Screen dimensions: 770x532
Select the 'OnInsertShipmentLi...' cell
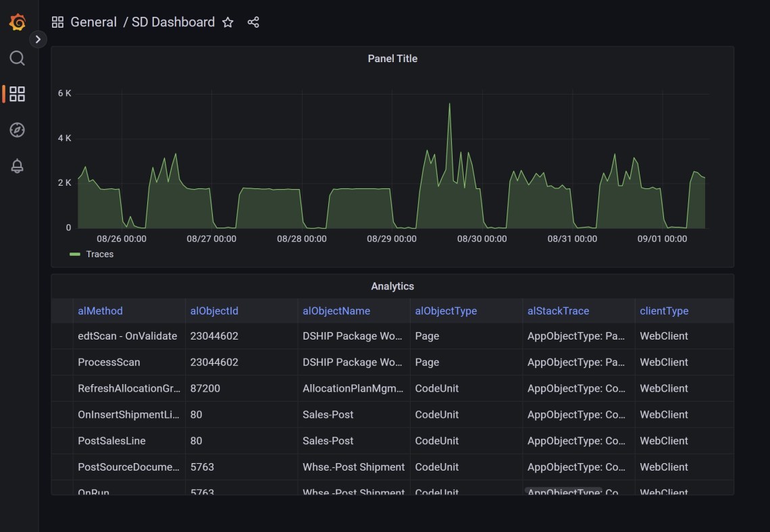(129, 415)
